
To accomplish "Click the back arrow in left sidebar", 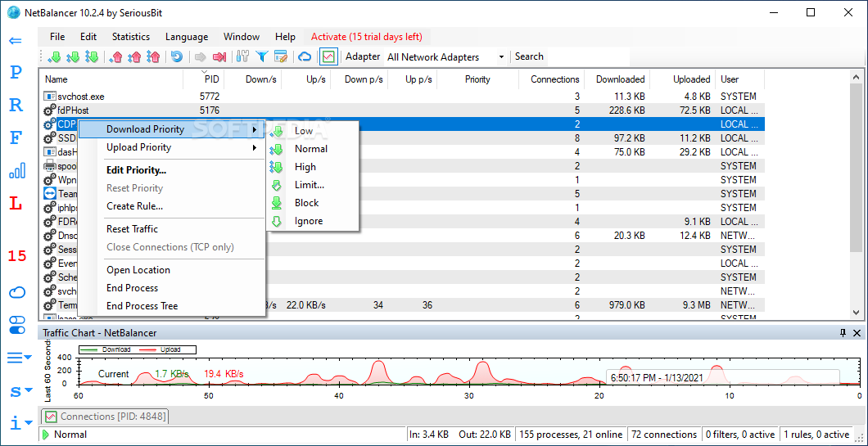I will click(x=16, y=40).
